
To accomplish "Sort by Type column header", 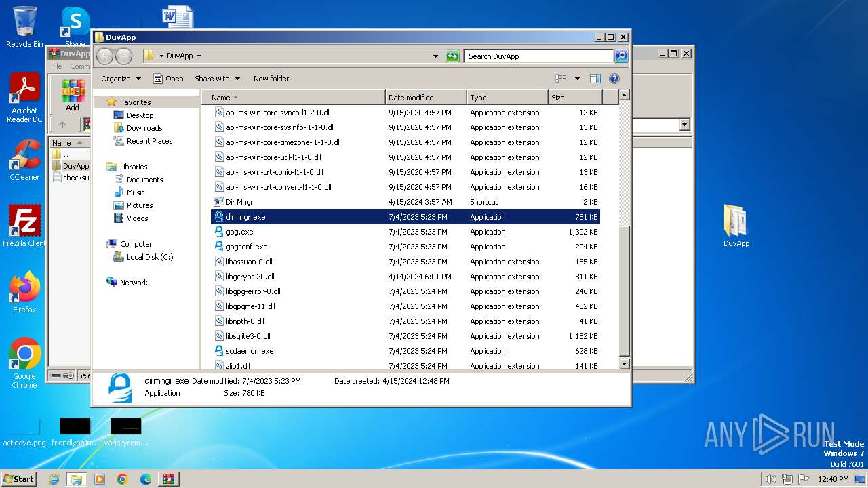I will click(x=507, y=98).
